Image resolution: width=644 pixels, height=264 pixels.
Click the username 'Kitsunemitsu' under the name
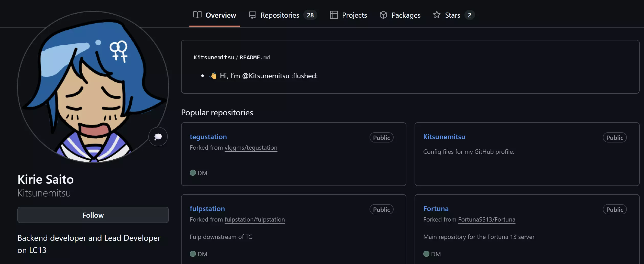pyautogui.click(x=44, y=193)
